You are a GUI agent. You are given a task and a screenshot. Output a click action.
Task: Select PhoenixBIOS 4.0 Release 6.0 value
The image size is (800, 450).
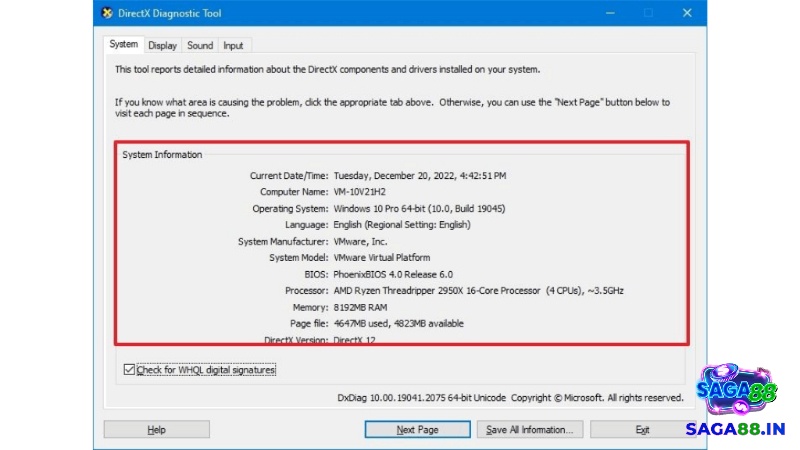click(x=393, y=274)
